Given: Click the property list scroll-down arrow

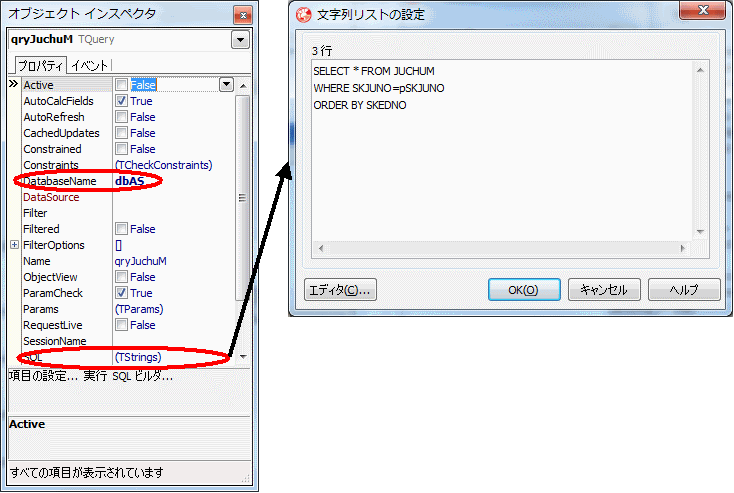Looking at the screenshot, I should click(x=243, y=357).
